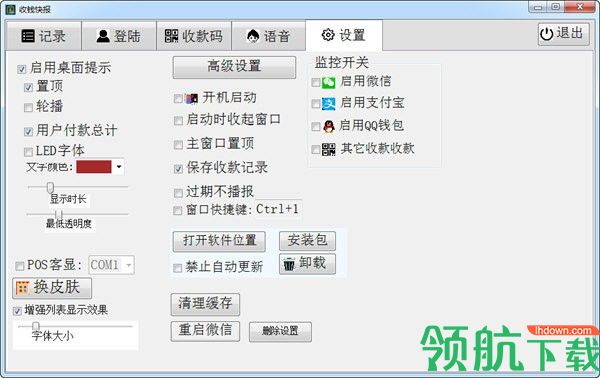Toggle 用户付款总计 checkbox
The image size is (600, 378).
click(28, 132)
